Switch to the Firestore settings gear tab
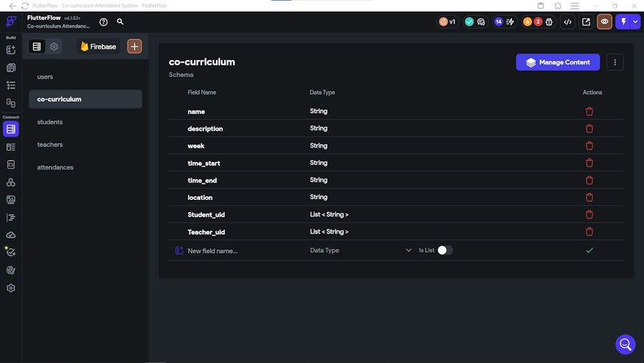Screen dimensions: 644x363 pos(54,46)
